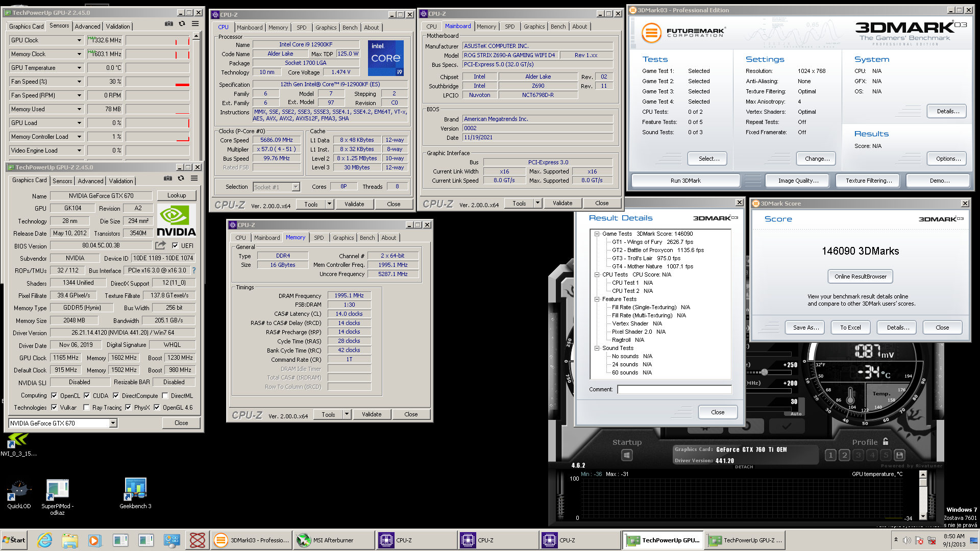Open GPU Temperature sensor dropdown
This screenshot has height=551, width=980.
pos(79,67)
